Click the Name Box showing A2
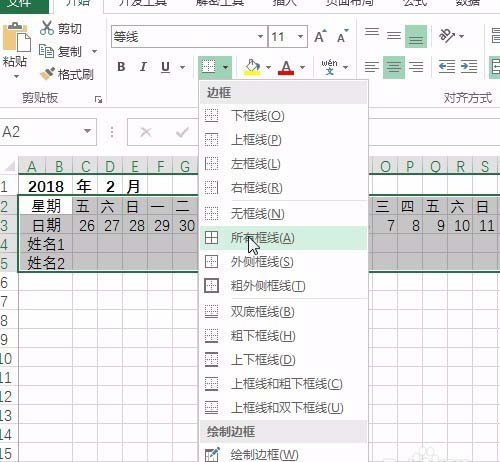 (x=48, y=132)
